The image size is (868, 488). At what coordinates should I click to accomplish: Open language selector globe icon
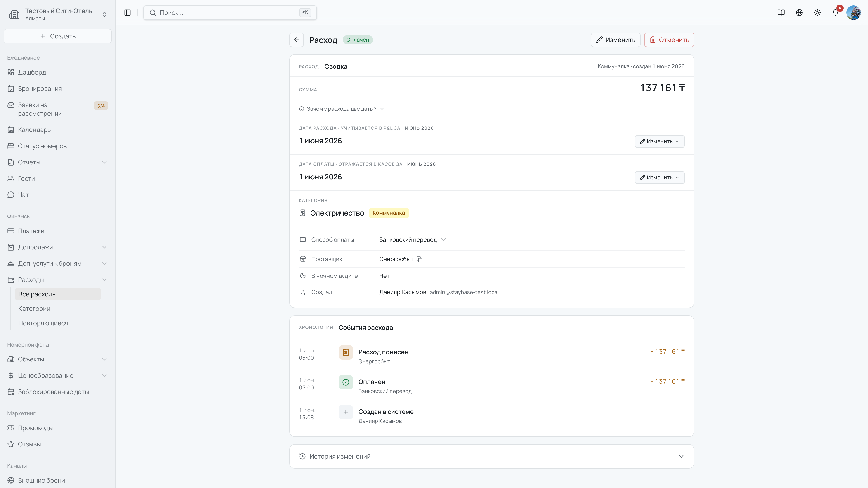799,12
